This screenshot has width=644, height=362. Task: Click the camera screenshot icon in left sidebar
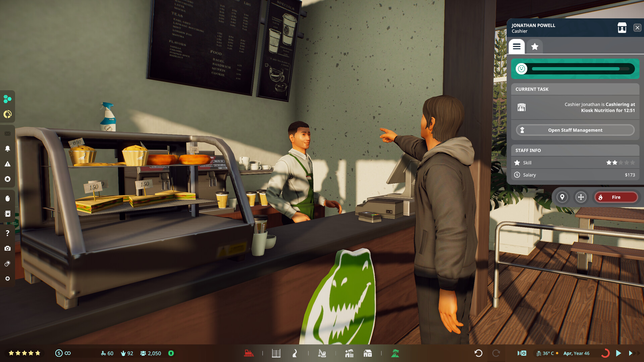[7, 248]
